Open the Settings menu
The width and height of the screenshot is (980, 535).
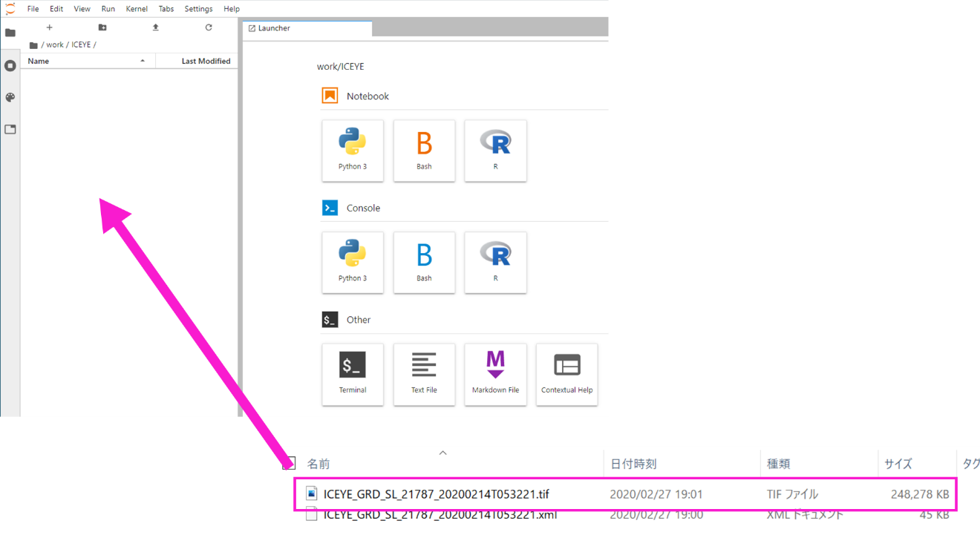click(x=198, y=9)
